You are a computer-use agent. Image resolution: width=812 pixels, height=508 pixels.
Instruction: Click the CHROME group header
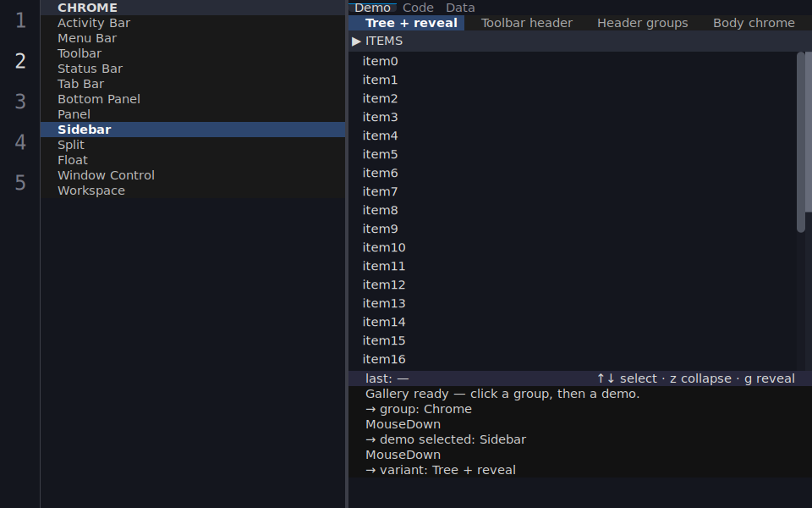pyautogui.click(x=193, y=8)
